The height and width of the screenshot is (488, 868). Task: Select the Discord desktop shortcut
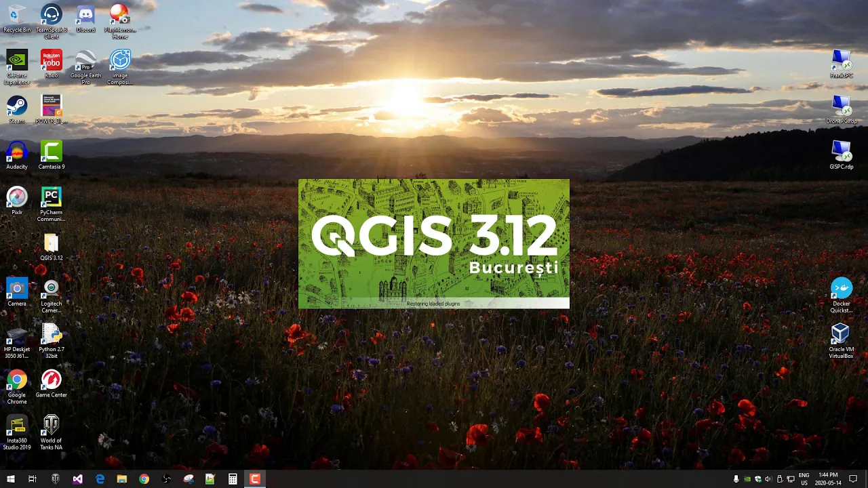click(85, 18)
